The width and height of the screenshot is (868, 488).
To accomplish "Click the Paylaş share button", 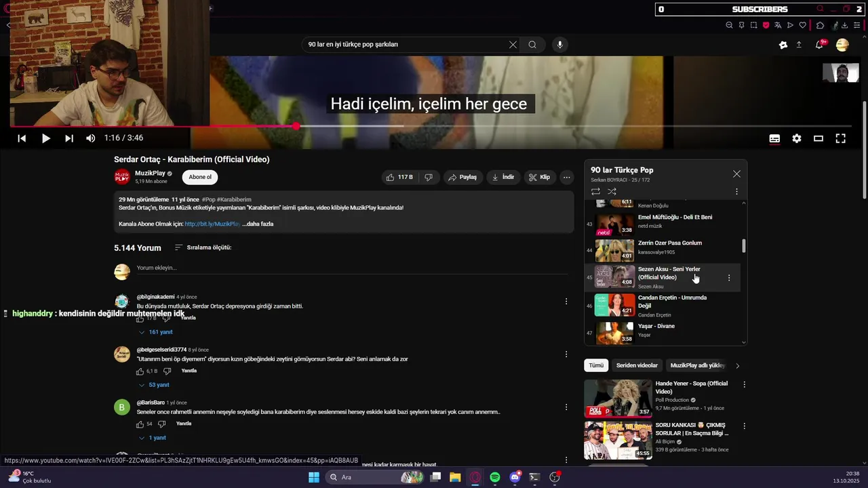I will (462, 177).
